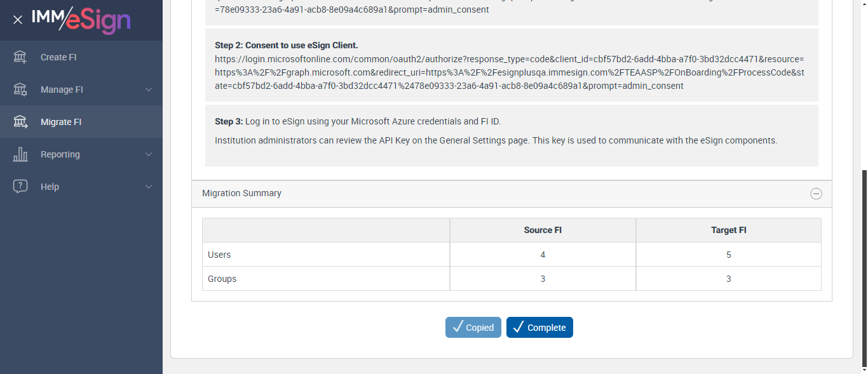
Task: Expand the Help submenu chevron
Action: (x=149, y=187)
